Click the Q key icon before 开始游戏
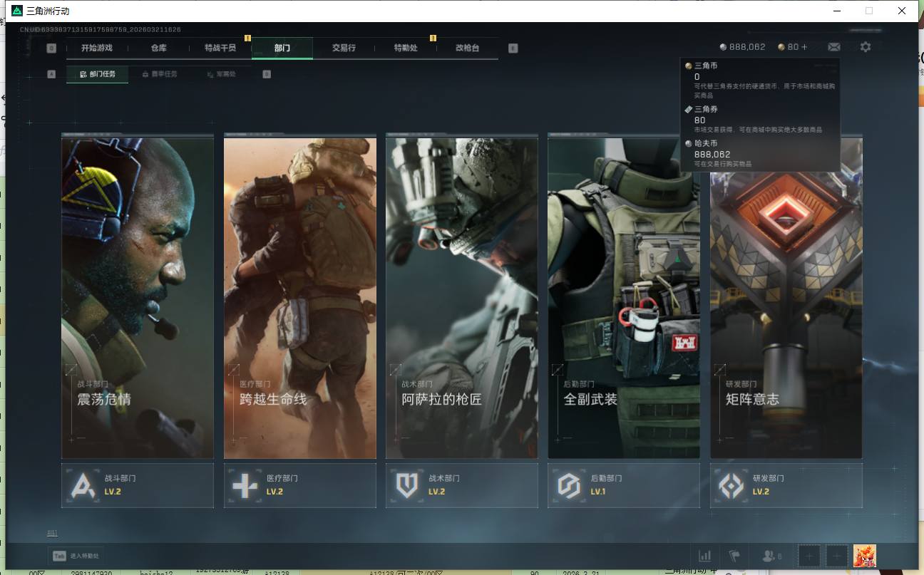The width and height of the screenshot is (924, 575). click(51, 48)
